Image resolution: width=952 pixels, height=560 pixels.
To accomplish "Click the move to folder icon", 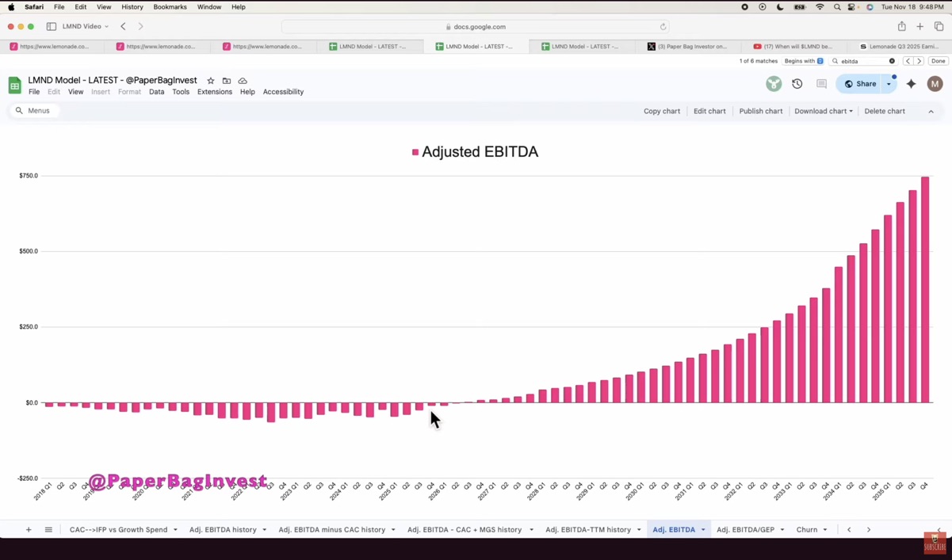I will [x=227, y=81].
